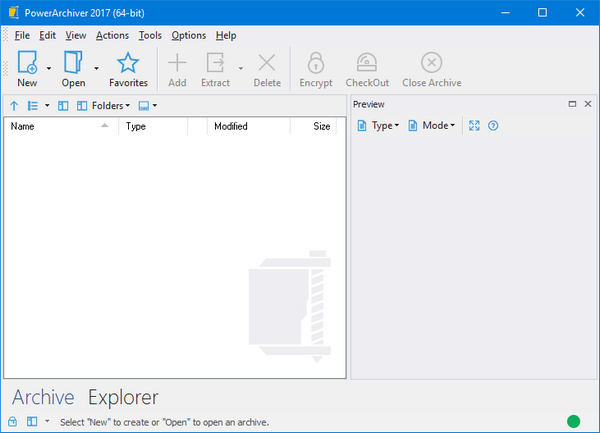Click the Folders pane icon
Image resolution: width=600 pixels, height=433 pixels.
coord(82,106)
